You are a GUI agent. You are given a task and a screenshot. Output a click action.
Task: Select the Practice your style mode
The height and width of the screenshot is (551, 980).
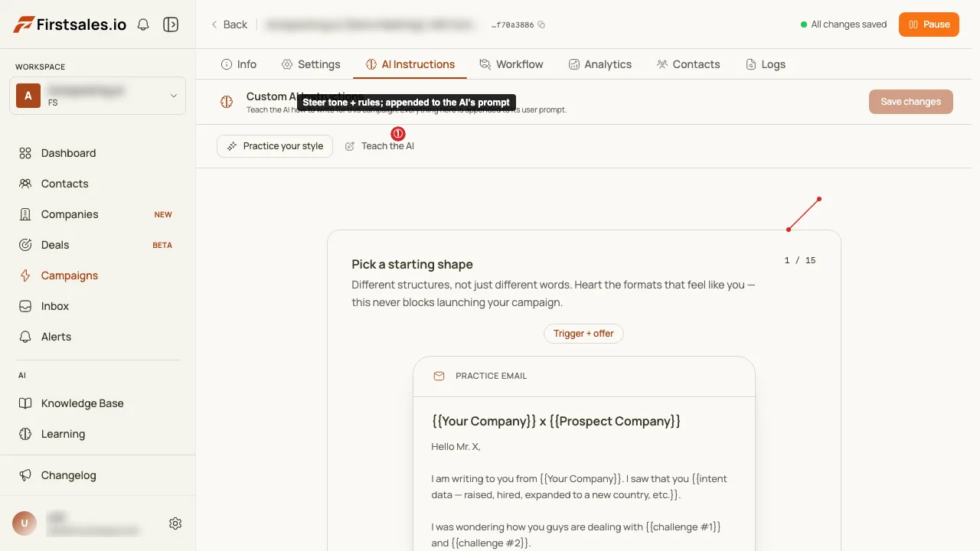(x=275, y=146)
